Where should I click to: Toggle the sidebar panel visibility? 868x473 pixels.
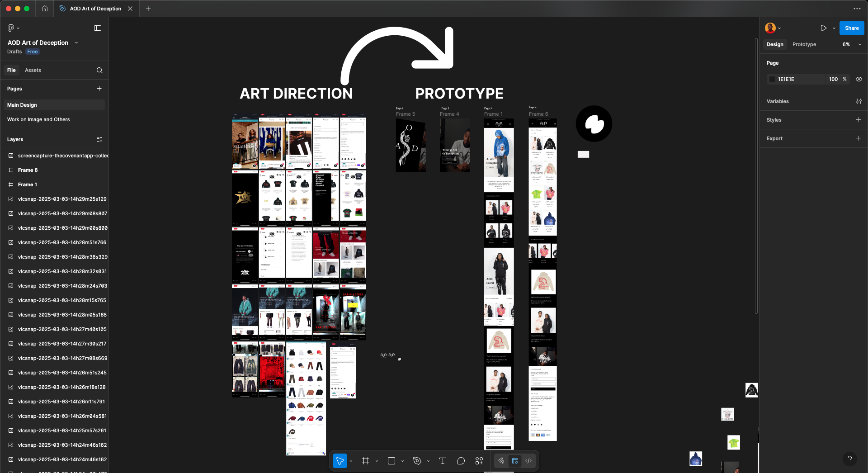pos(98,28)
